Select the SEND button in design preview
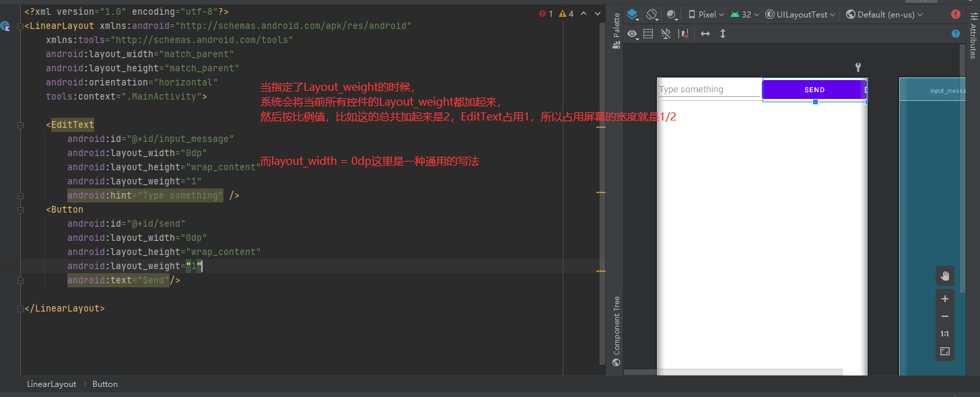Viewport: 980px width, 397px height. coord(814,90)
